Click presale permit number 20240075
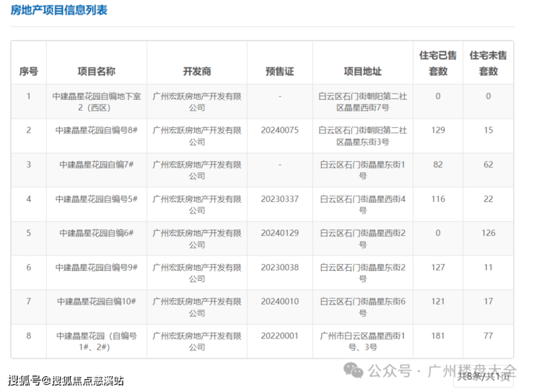 (x=280, y=130)
